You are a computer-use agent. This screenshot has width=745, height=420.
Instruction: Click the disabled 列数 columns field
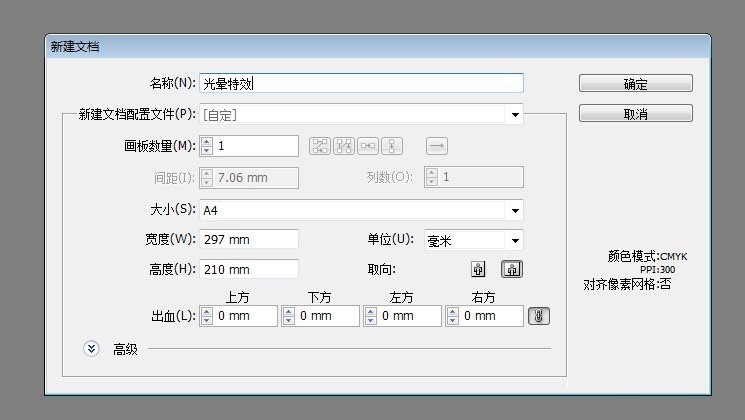coord(474,177)
